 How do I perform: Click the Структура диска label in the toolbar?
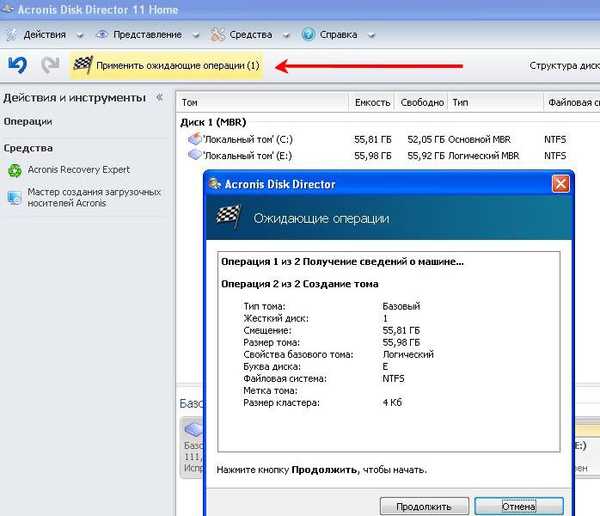point(564,65)
